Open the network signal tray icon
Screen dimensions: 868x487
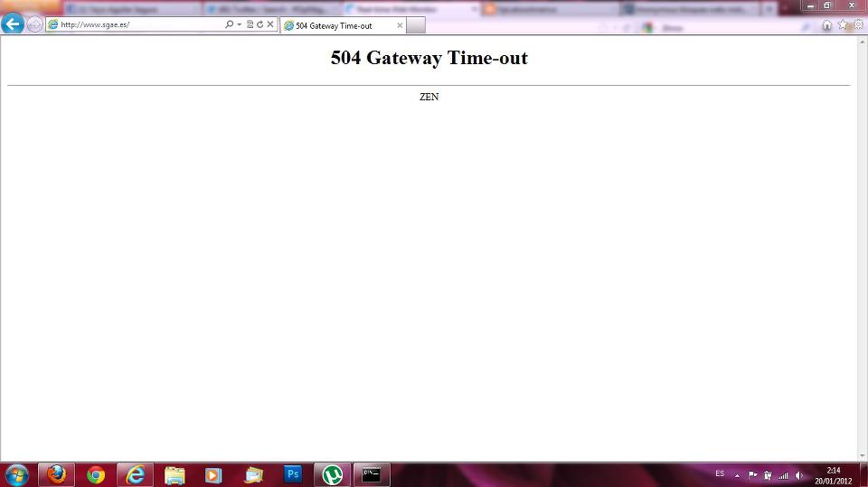783,475
